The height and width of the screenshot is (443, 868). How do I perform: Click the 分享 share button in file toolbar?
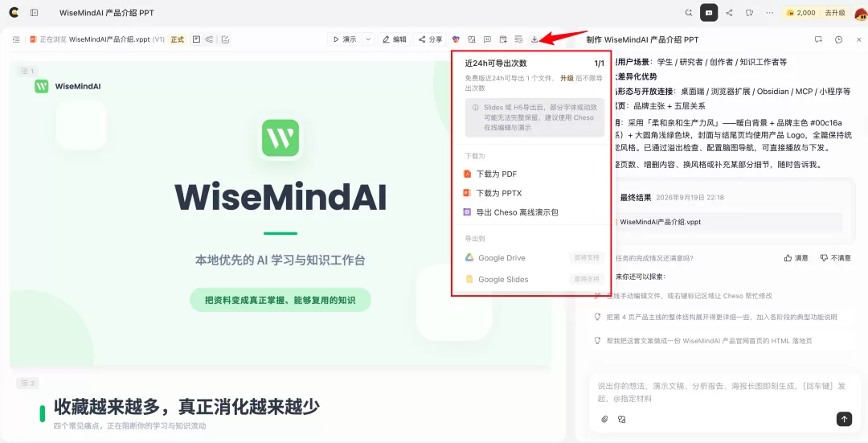(x=430, y=39)
